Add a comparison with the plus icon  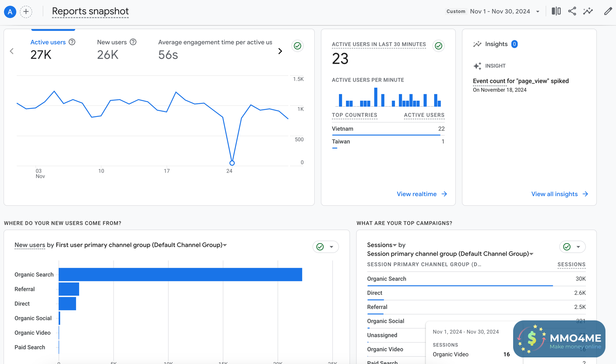coord(26,12)
